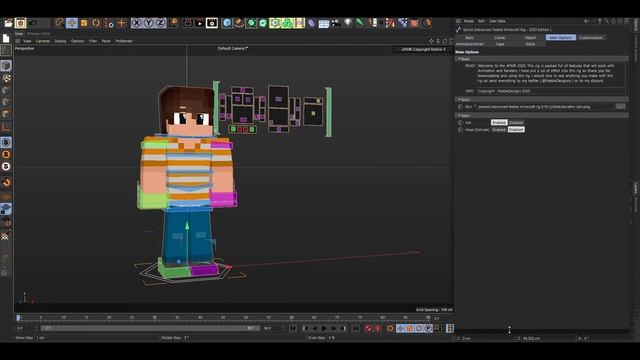Select the Rotate tool in the top toolbar
Screen dimensions: 640x360
click(96, 23)
